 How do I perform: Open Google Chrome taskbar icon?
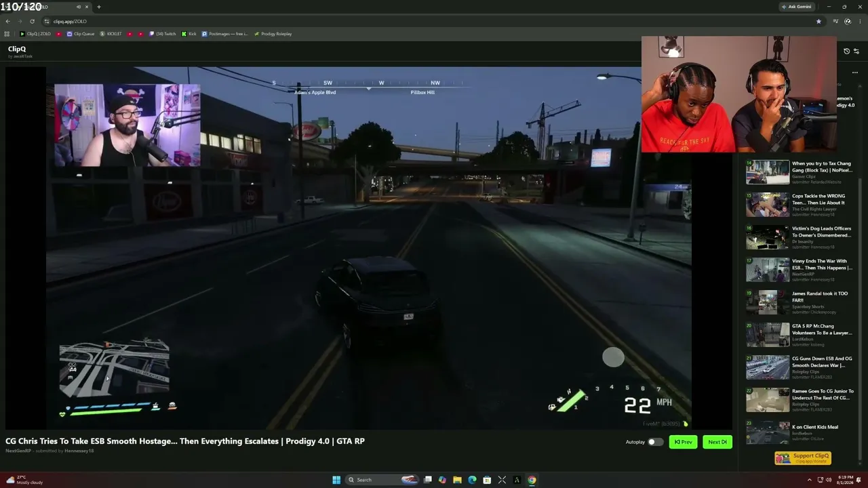click(x=532, y=480)
